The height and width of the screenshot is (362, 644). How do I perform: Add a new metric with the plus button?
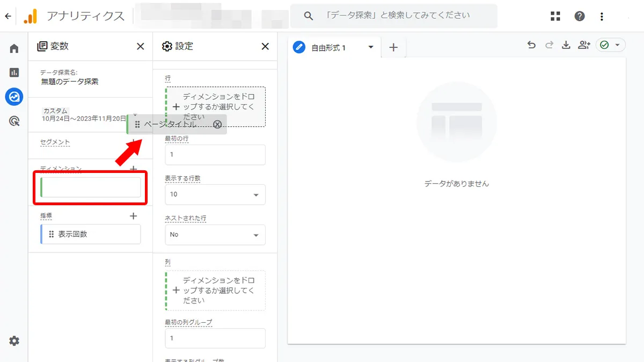pyautogui.click(x=133, y=216)
